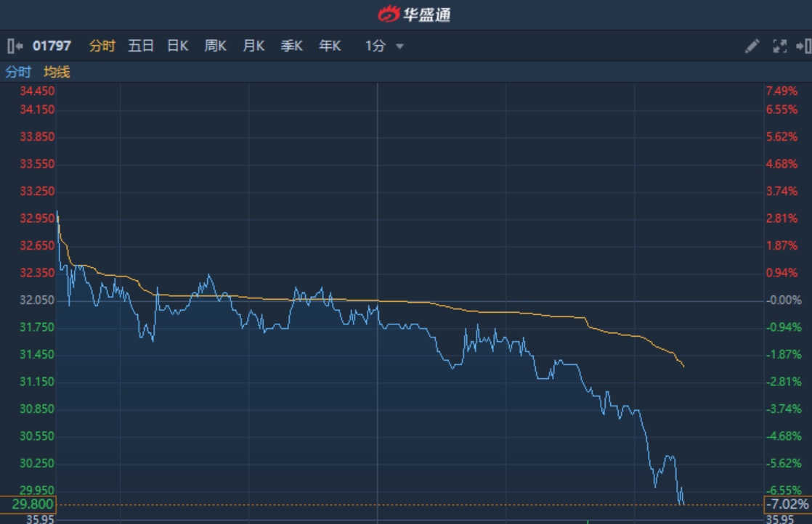
Task: Click current price label 29.800
Action: point(28,504)
